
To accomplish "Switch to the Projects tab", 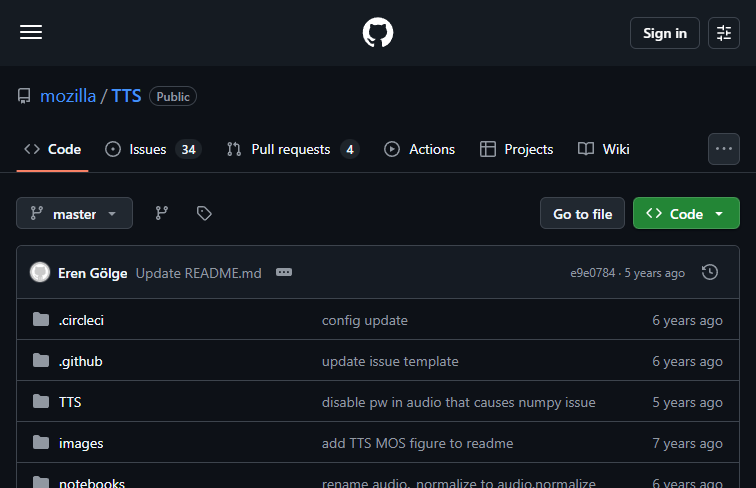I will point(516,149).
